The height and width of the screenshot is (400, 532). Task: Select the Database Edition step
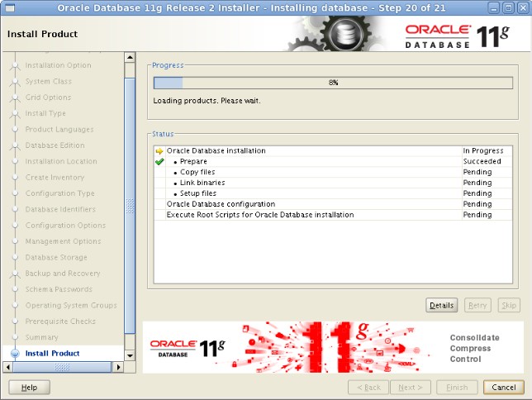coord(55,145)
